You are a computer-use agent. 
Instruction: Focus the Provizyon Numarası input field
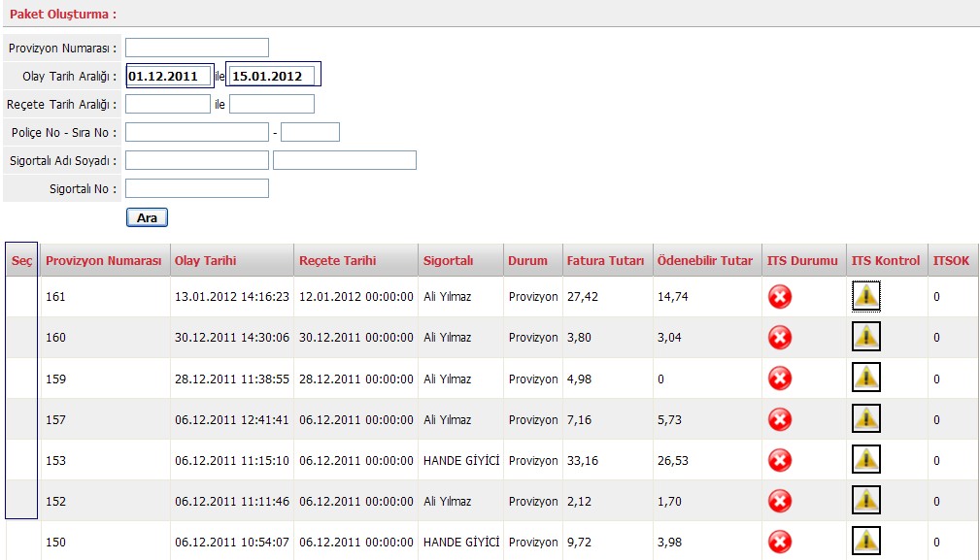[x=196, y=48]
